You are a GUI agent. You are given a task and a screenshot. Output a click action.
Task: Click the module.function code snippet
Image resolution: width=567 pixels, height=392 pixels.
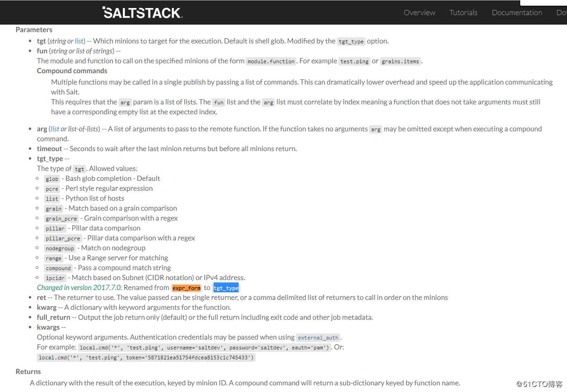[271, 61]
